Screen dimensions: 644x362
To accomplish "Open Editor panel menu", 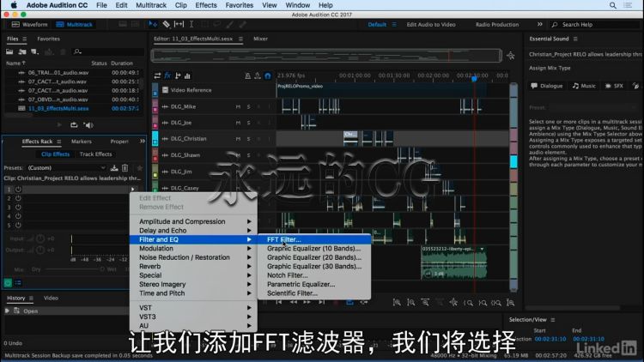I will pos(240,39).
